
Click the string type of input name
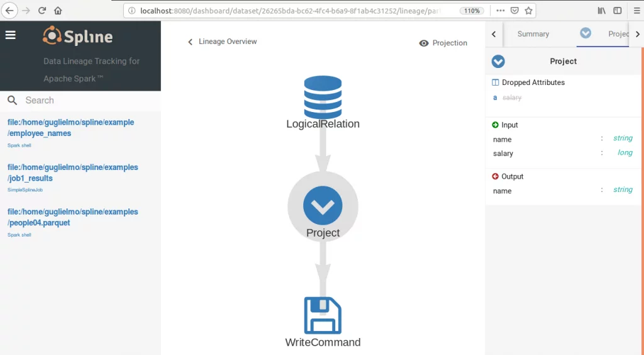tap(623, 138)
